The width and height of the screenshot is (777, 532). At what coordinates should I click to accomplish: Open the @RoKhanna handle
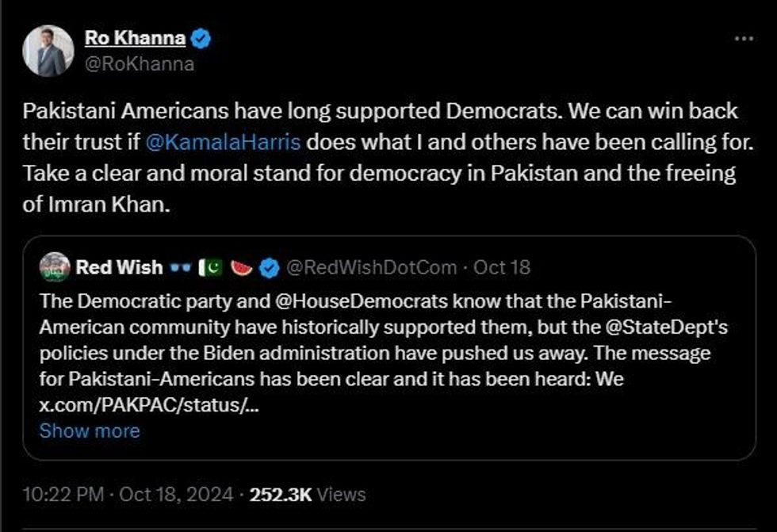tap(139, 63)
